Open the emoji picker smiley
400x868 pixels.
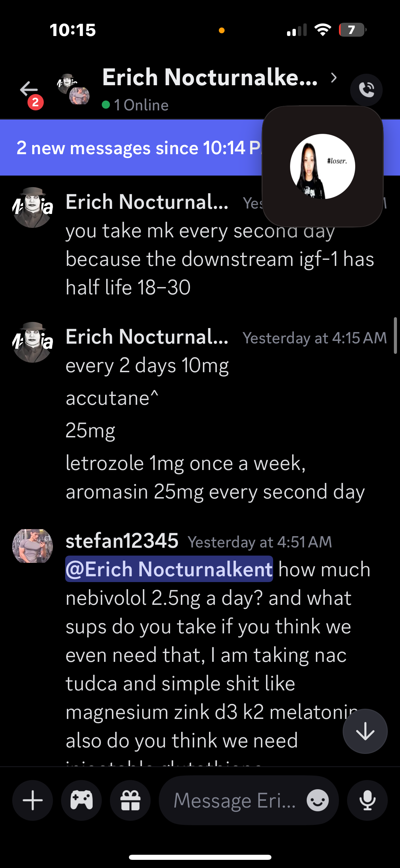(318, 800)
